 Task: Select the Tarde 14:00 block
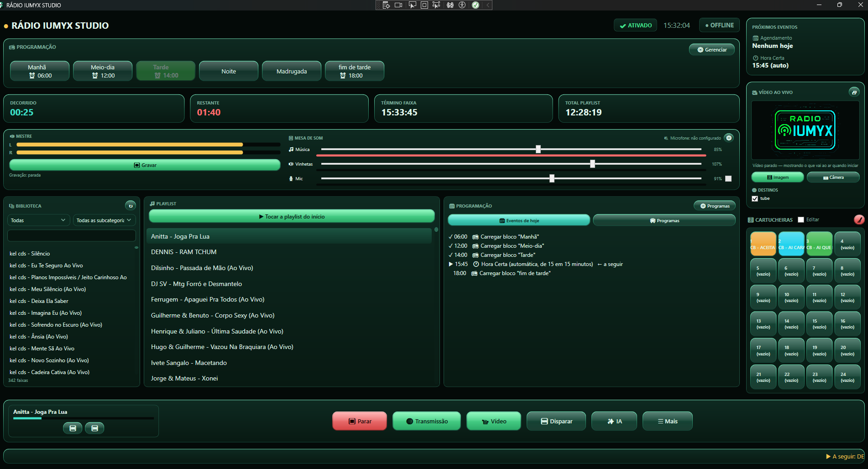click(x=166, y=71)
